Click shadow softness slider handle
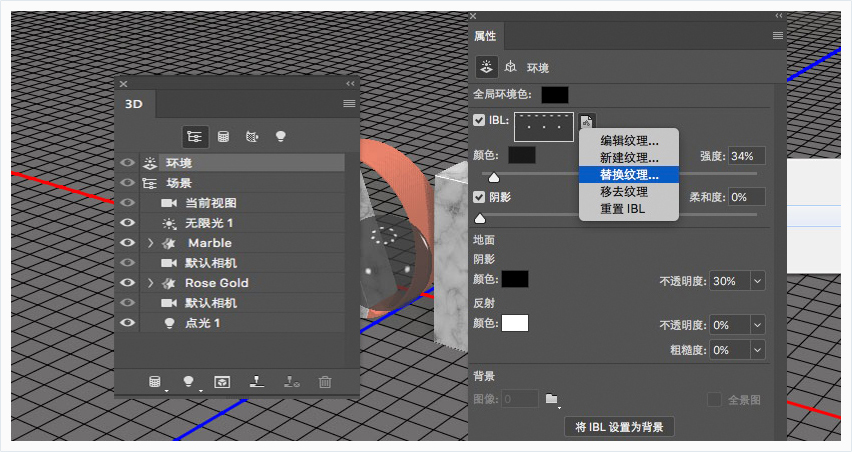 click(480, 218)
